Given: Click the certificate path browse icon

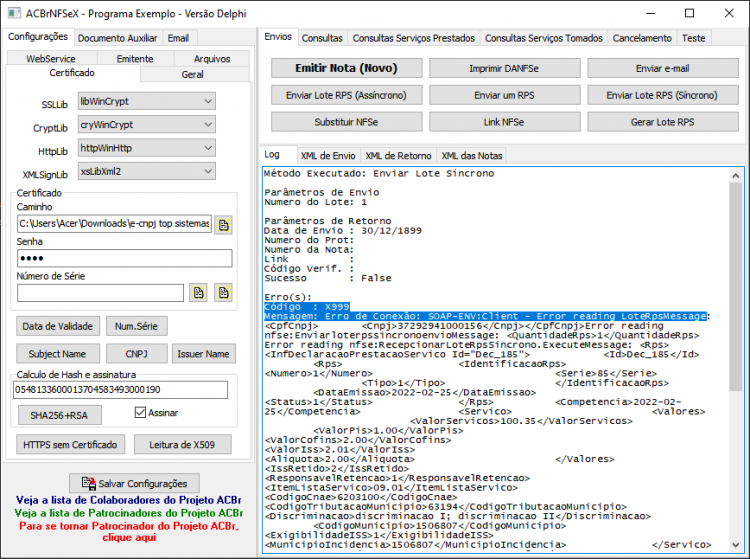Looking at the screenshot, I should pyautogui.click(x=223, y=224).
